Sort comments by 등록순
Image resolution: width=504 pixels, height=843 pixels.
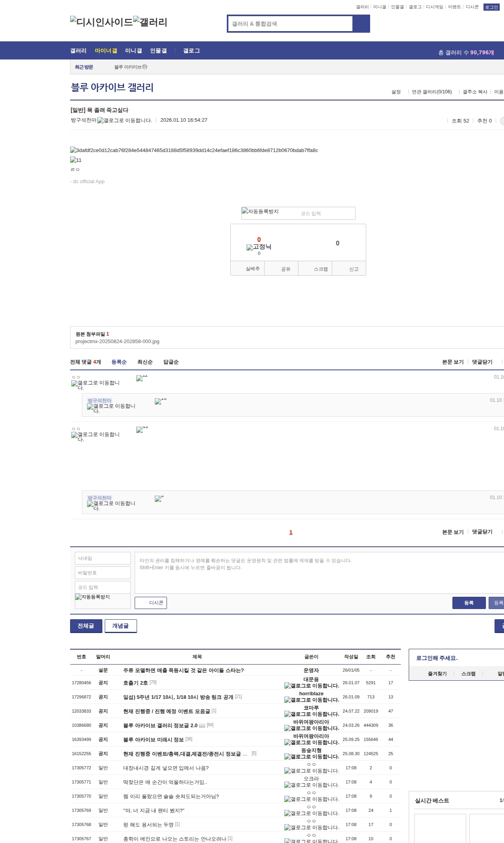coord(119,362)
